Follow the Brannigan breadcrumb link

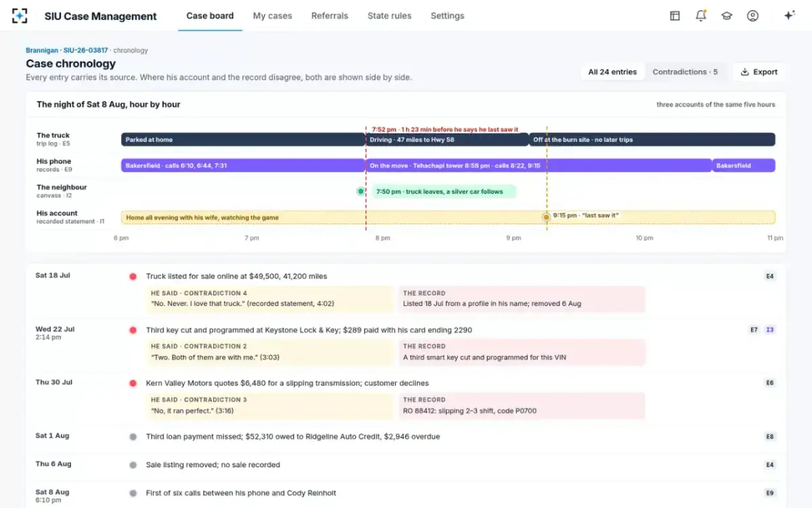(42, 50)
